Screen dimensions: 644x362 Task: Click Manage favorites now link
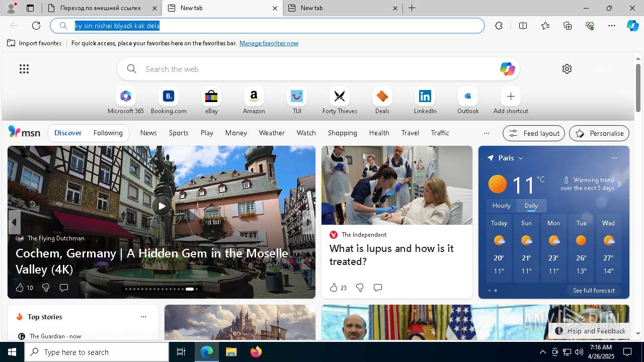[269, 43]
